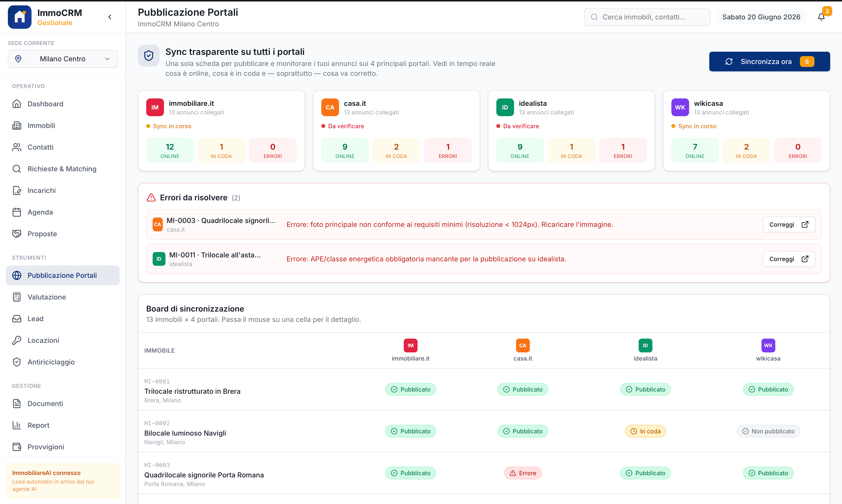The width and height of the screenshot is (842, 504).
Task: Open notifications bell
Action: click(821, 17)
